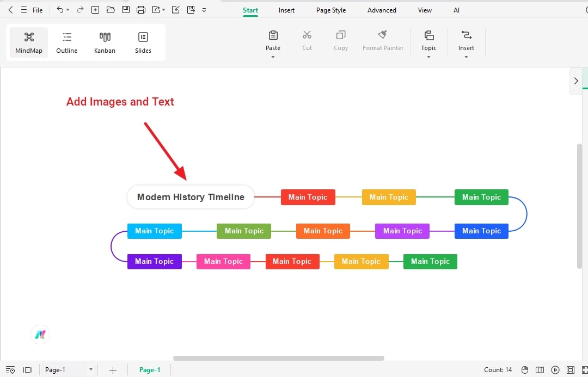Viewport: 588px width, 377px height.
Task: Click the export share icon
Action: (156, 10)
